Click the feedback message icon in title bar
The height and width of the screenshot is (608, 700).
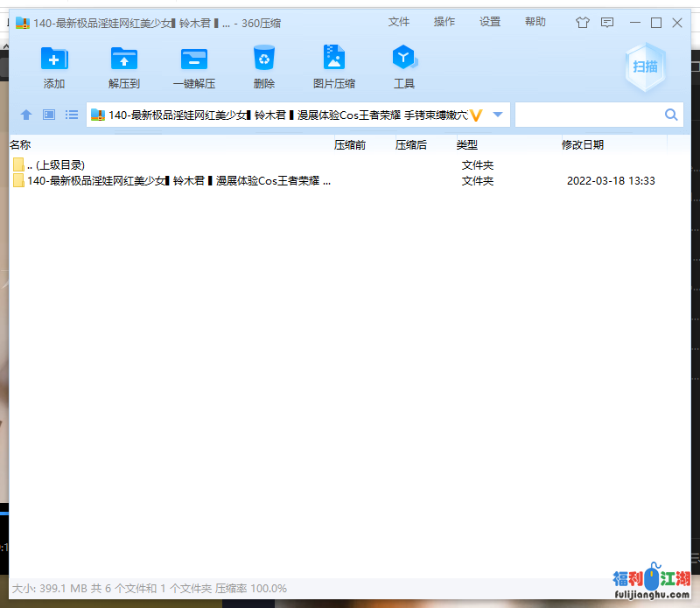coord(607,23)
